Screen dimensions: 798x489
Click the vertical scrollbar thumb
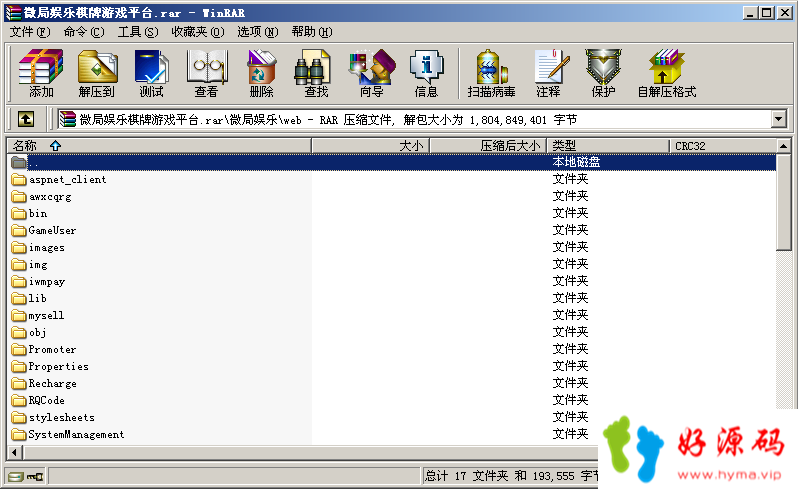coord(784,202)
